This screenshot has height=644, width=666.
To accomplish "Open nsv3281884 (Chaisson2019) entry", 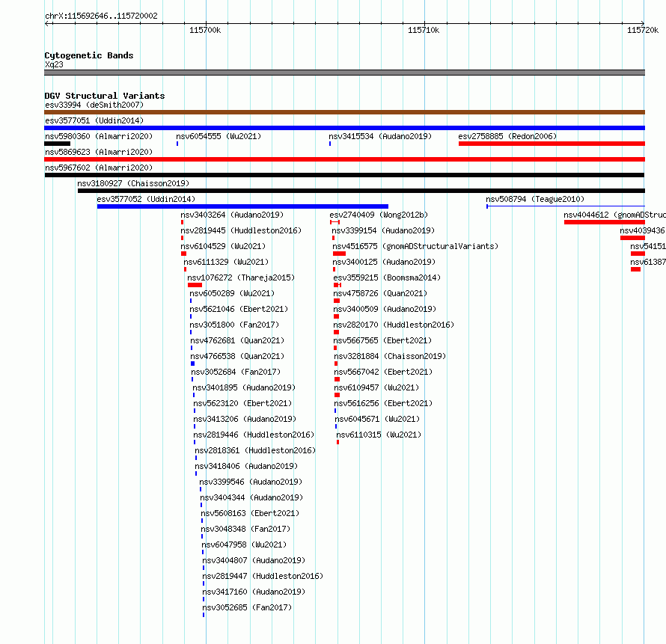I will (x=390, y=356).
